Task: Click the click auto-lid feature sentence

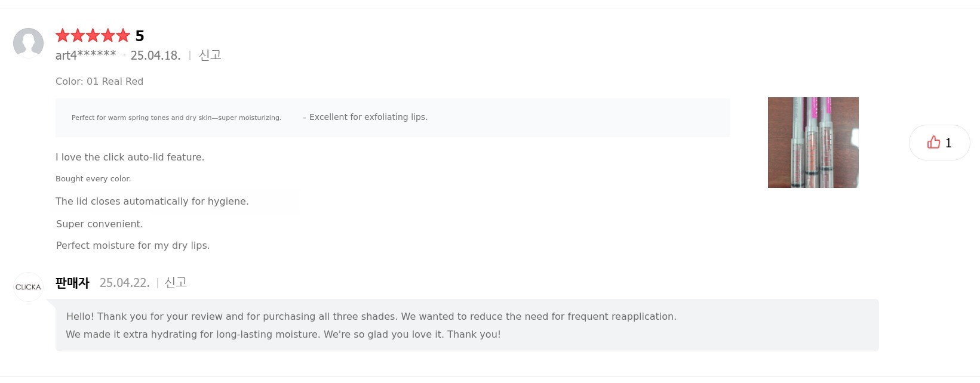Action: click(x=130, y=157)
